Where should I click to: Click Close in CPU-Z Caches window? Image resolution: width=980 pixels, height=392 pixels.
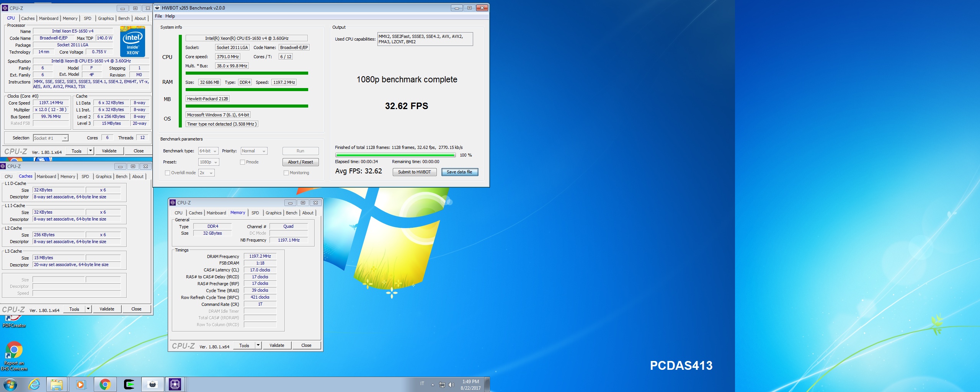pos(136,309)
